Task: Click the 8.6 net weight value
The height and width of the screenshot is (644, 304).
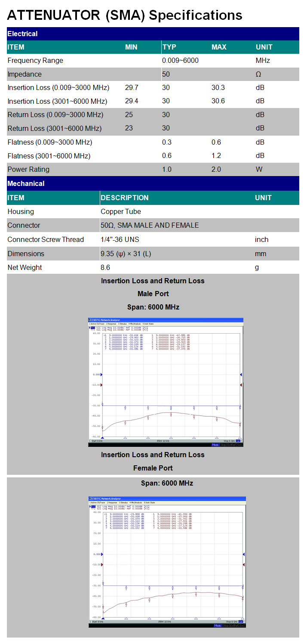Action: click(x=105, y=267)
